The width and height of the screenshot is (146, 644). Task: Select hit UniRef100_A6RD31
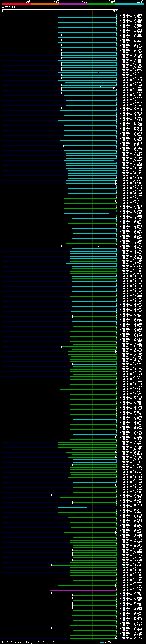[x=131, y=565]
